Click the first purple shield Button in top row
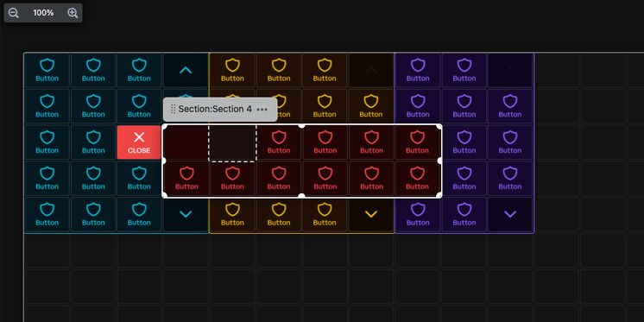Viewport: 644px width, 322px height. coord(418,70)
